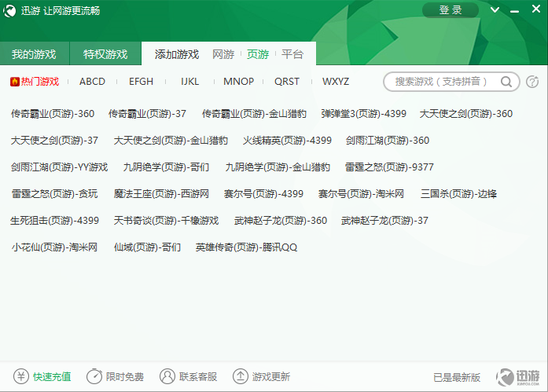The height and width of the screenshot is (392, 548).
Task: Select 武神赵子龙(页游)-360
Action: pos(281,221)
